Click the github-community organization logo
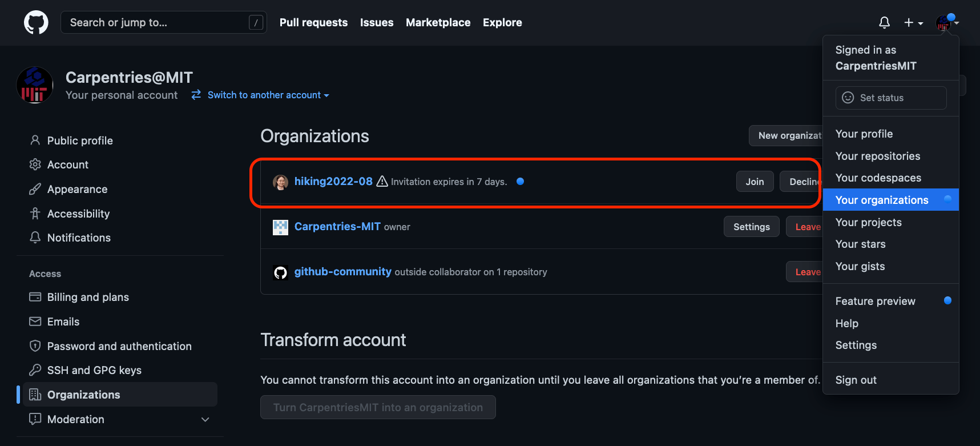 (280, 272)
